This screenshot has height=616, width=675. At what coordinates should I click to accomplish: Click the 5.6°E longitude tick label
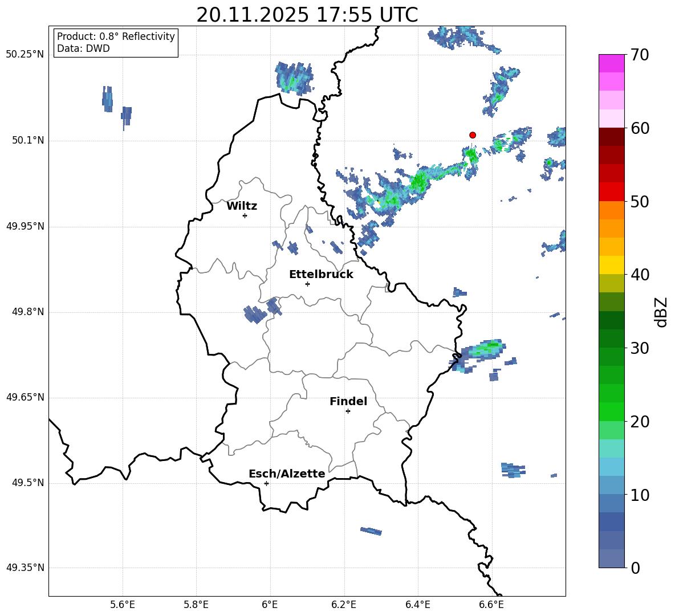click(122, 605)
